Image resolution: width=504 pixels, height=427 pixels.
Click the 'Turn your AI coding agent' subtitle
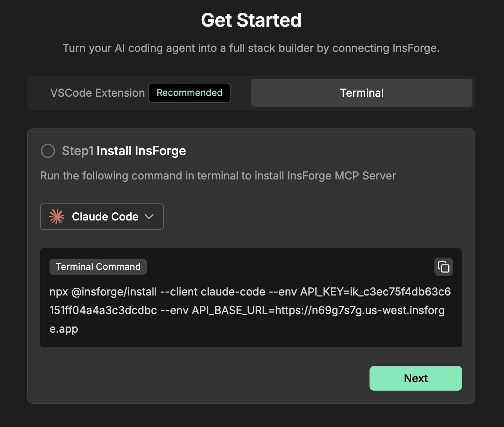pos(251,48)
